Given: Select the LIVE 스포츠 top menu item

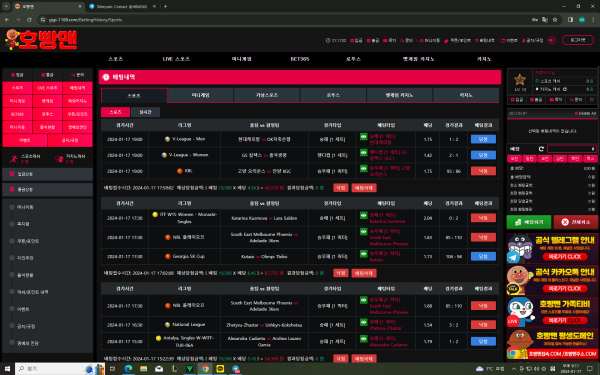Looking at the screenshot, I should (176, 59).
